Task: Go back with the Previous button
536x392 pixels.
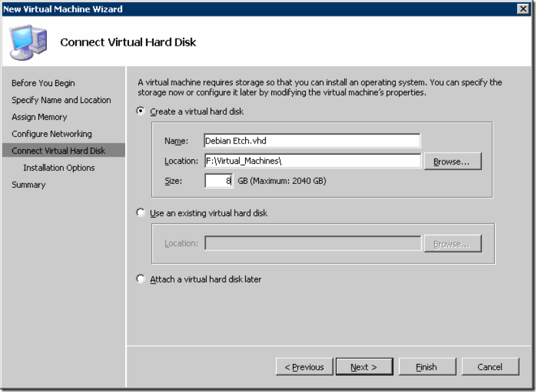Action: point(305,367)
